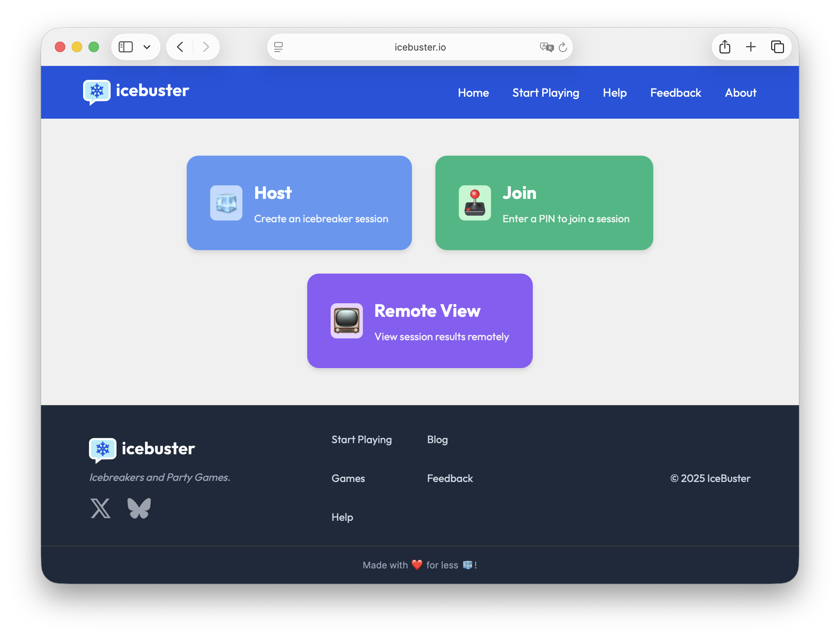Click the Safari share icon
The width and height of the screenshot is (840, 638).
tap(725, 47)
